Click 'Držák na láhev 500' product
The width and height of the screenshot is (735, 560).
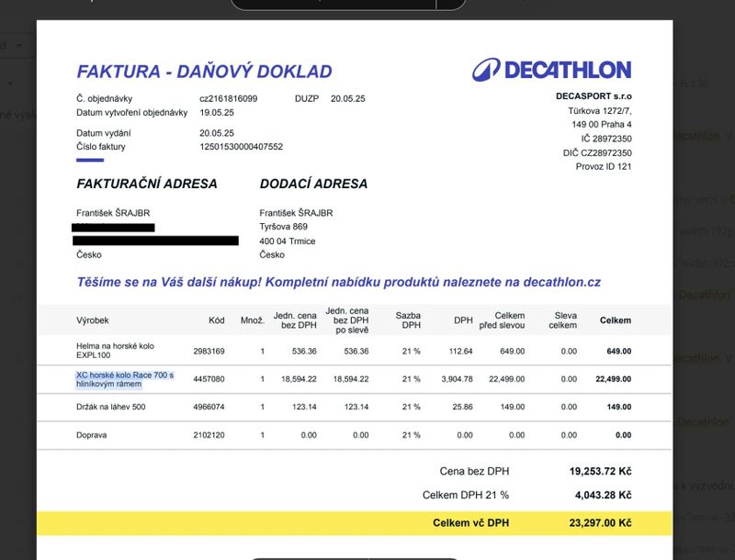pos(110,407)
